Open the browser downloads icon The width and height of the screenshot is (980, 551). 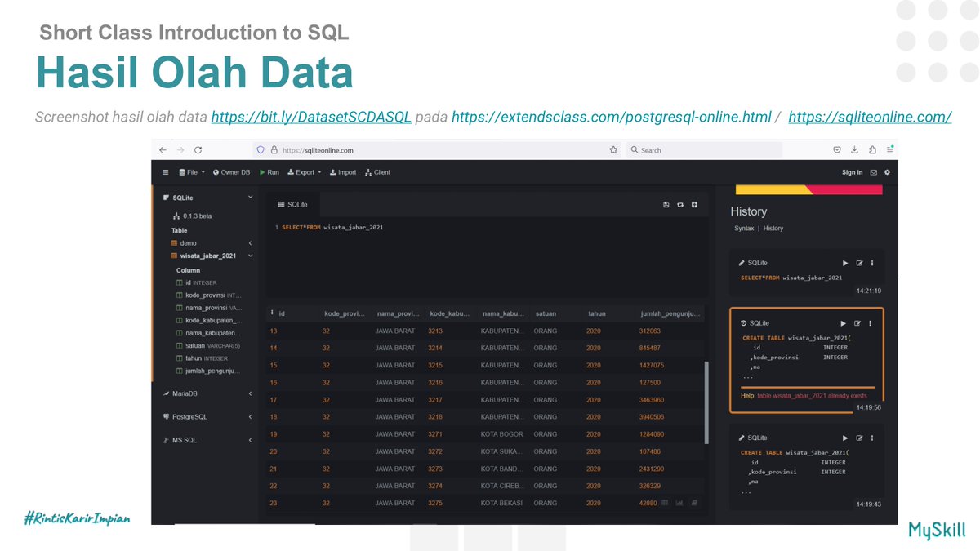pos(854,150)
